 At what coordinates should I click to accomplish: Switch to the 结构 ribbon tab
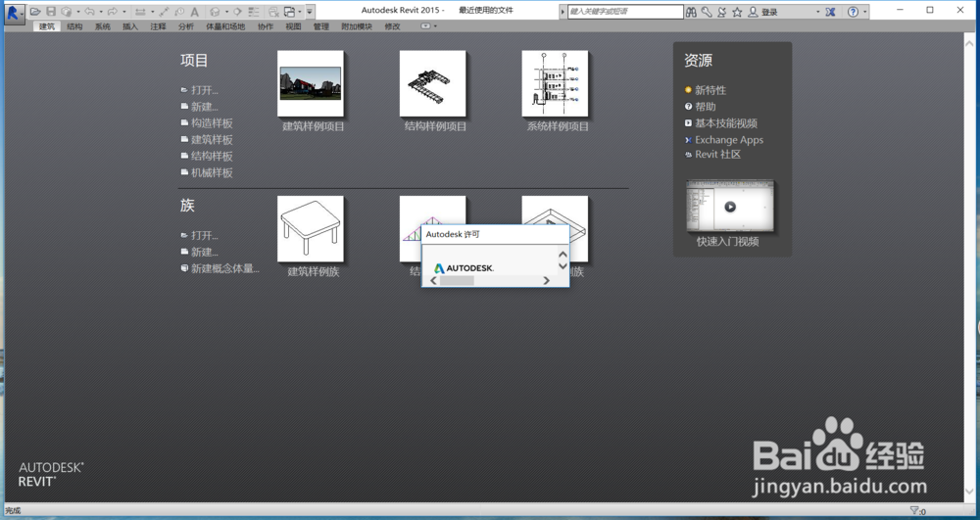click(74, 26)
